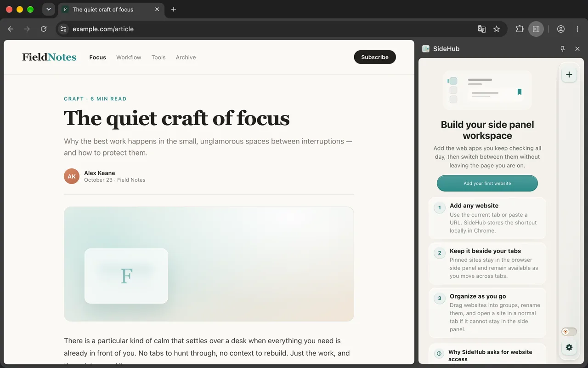Click the address bar URL field
The height and width of the screenshot is (368, 588).
[271, 29]
